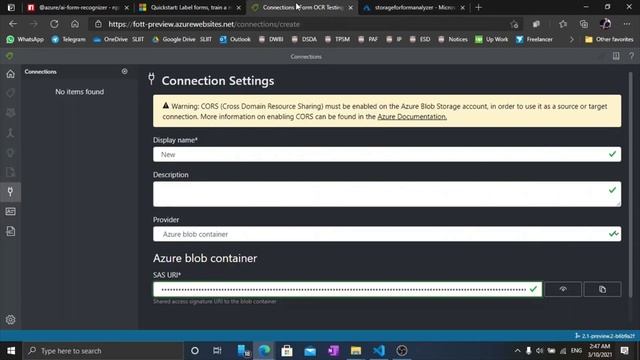Open the document analyze icon in sidebar

(x=11, y=231)
